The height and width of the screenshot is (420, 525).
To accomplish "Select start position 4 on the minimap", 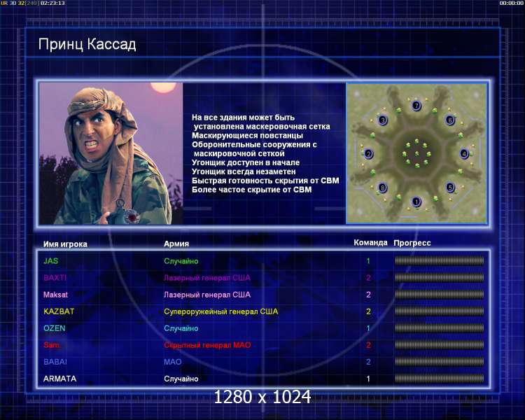I will (x=464, y=153).
